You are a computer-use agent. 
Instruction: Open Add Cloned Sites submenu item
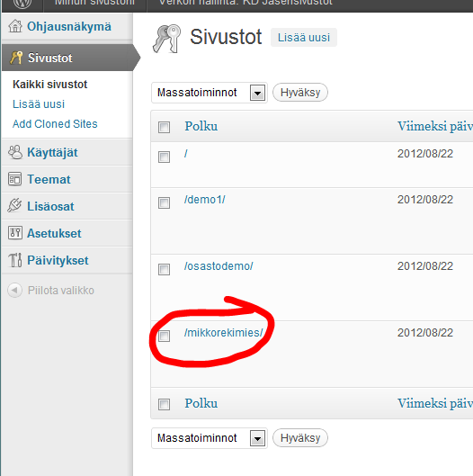click(x=55, y=124)
